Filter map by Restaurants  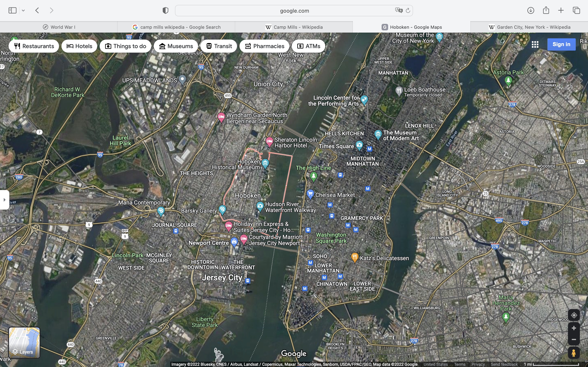[x=34, y=46]
